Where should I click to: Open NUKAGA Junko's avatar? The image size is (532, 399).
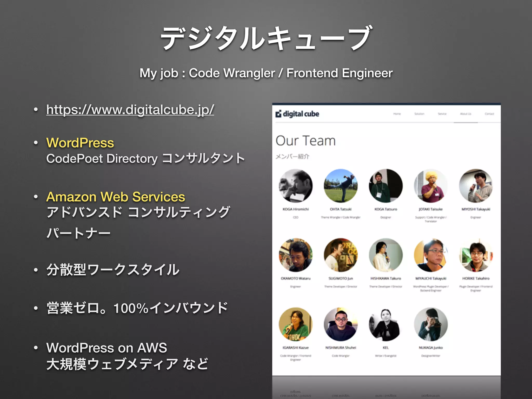[431, 324]
